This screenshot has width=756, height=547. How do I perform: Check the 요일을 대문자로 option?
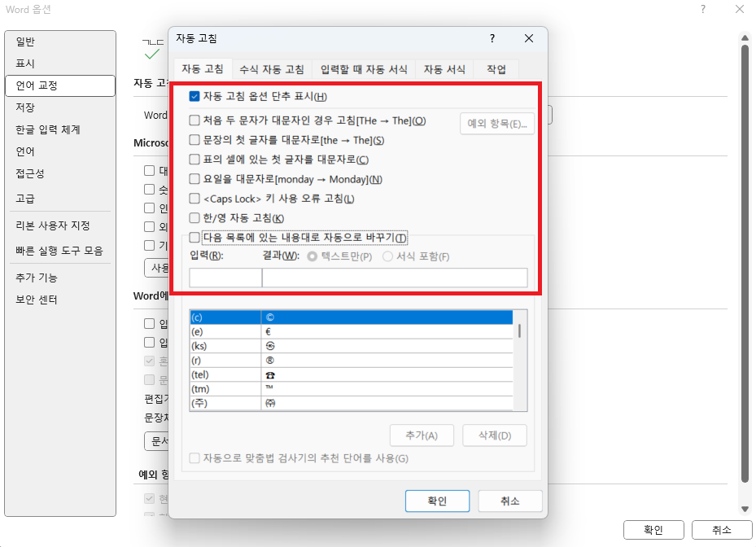pyautogui.click(x=194, y=179)
